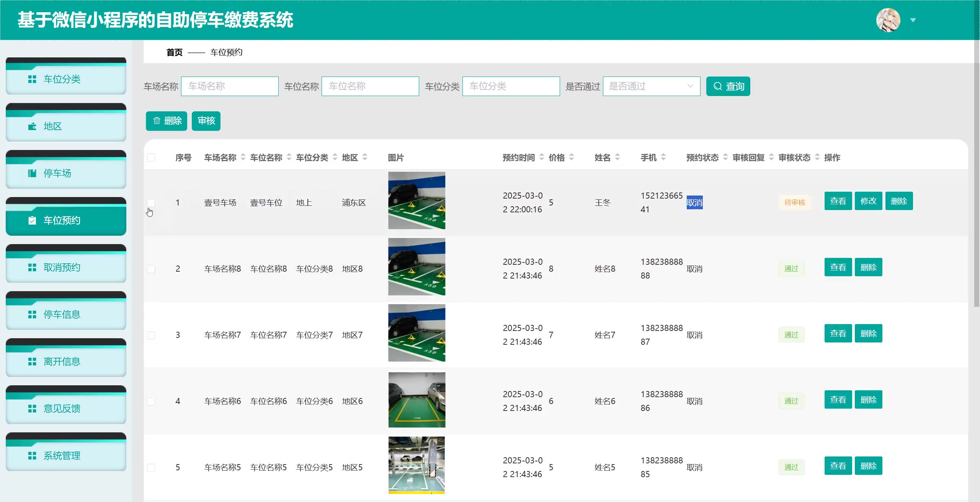The height and width of the screenshot is (502, 980).
Task: Sort by 预约时间 column arrows
Action: [541, 157]
